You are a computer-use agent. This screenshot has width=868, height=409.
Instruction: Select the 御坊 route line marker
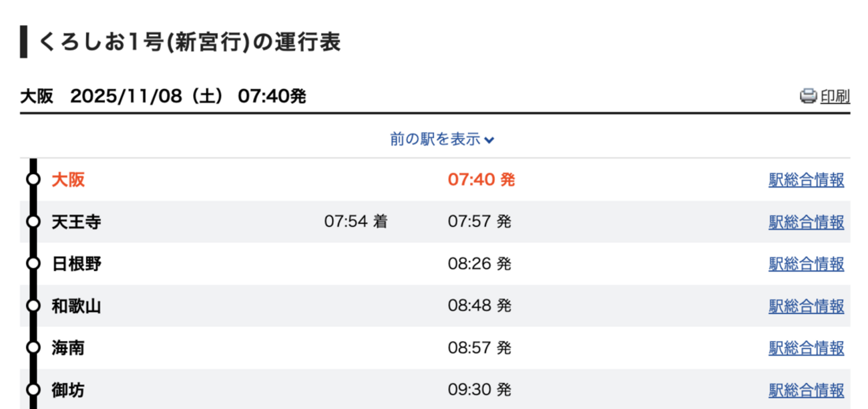click(x=33, y=390)
